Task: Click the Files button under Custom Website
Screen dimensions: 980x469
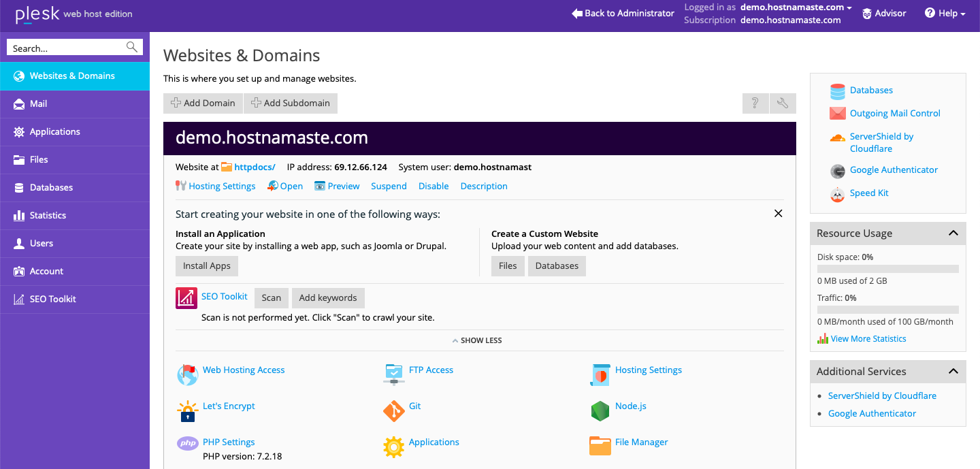Action: [x=508, y=266]
